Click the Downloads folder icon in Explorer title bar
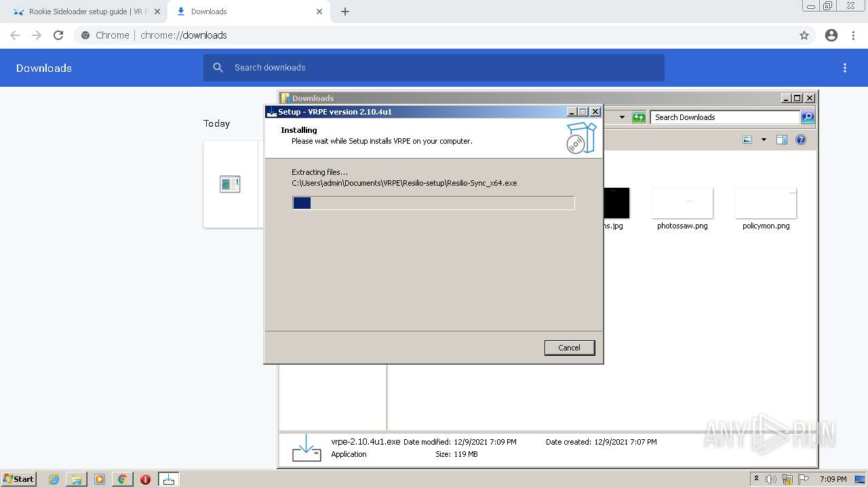 (x=285, y=98)
